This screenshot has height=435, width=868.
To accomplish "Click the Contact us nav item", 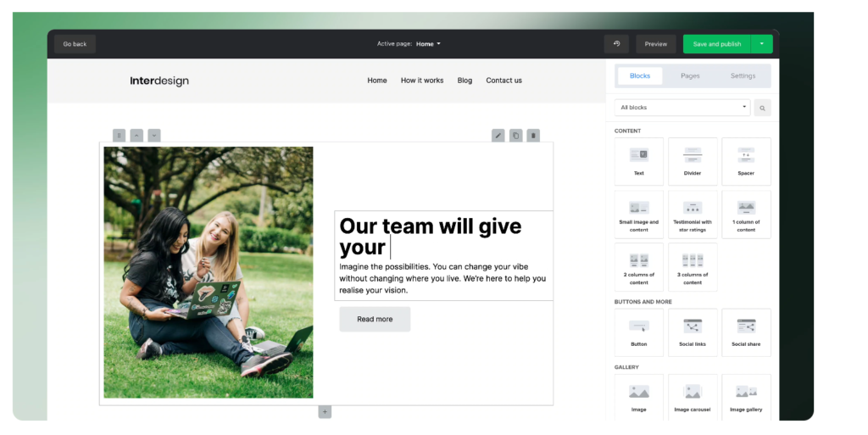I will (504, 81).
